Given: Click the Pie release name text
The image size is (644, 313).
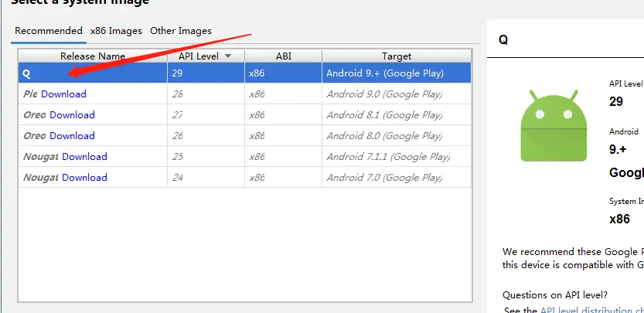Looking at the screenshot, I should click(30, 94).
